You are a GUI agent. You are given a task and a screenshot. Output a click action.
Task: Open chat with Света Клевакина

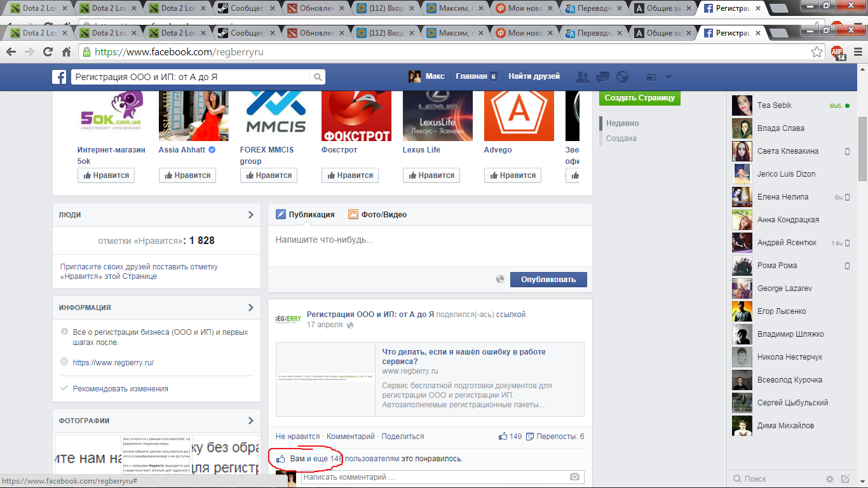[x=791, y=151]
